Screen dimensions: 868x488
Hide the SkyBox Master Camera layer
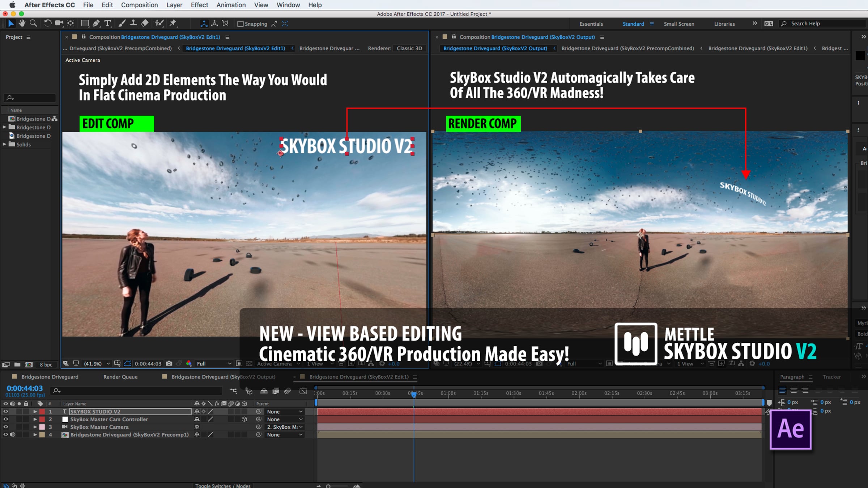[x=5, y=427]
